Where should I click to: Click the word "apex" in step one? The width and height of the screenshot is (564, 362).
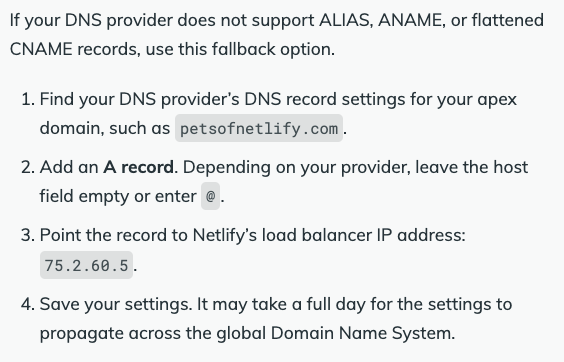click(497, 100)
